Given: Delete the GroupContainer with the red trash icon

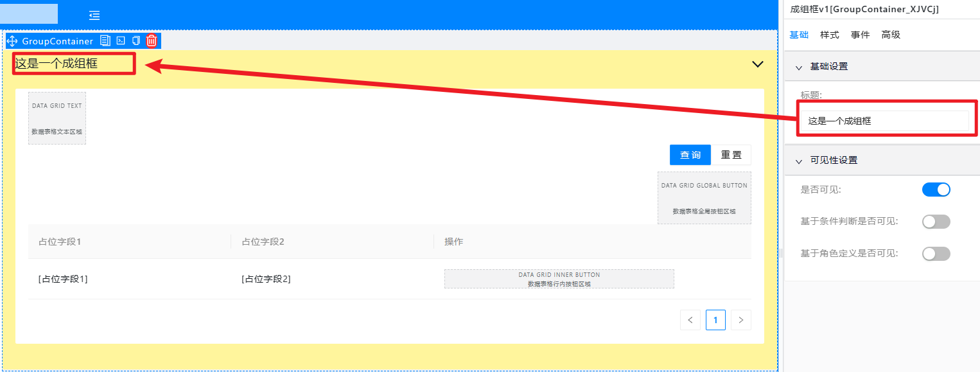Looking at the screenshot, I should (x=152, y=40).
